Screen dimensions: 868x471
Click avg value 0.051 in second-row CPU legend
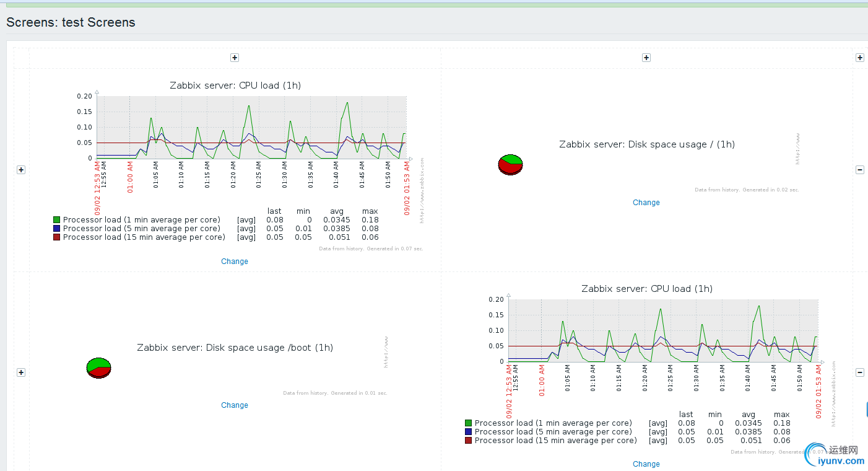pos(751,441)
